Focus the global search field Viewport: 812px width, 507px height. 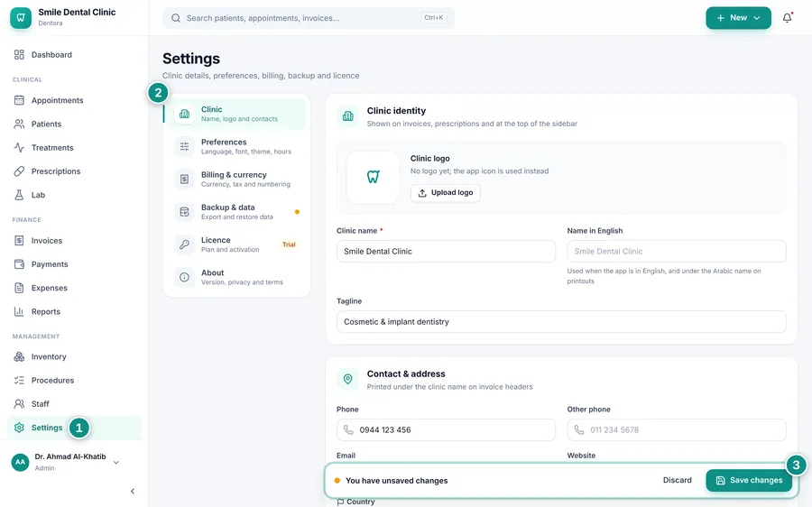[309, 18]
